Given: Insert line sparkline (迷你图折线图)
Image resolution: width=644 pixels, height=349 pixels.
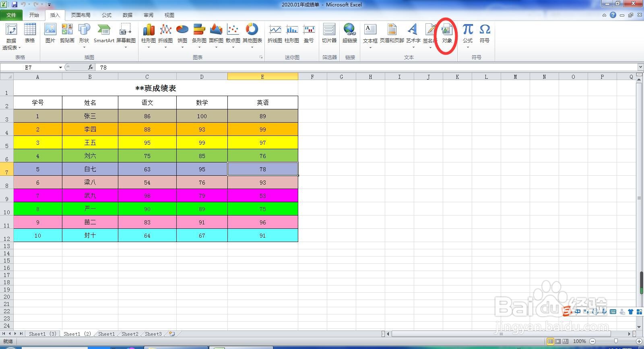Looking at the screenshot, I should [x=275, y=33].
